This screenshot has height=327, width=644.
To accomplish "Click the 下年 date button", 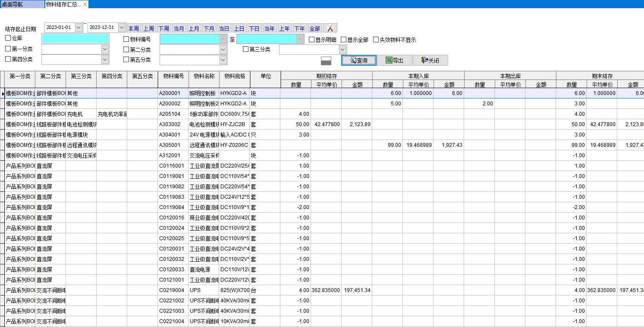I will [x=300, y=28].
